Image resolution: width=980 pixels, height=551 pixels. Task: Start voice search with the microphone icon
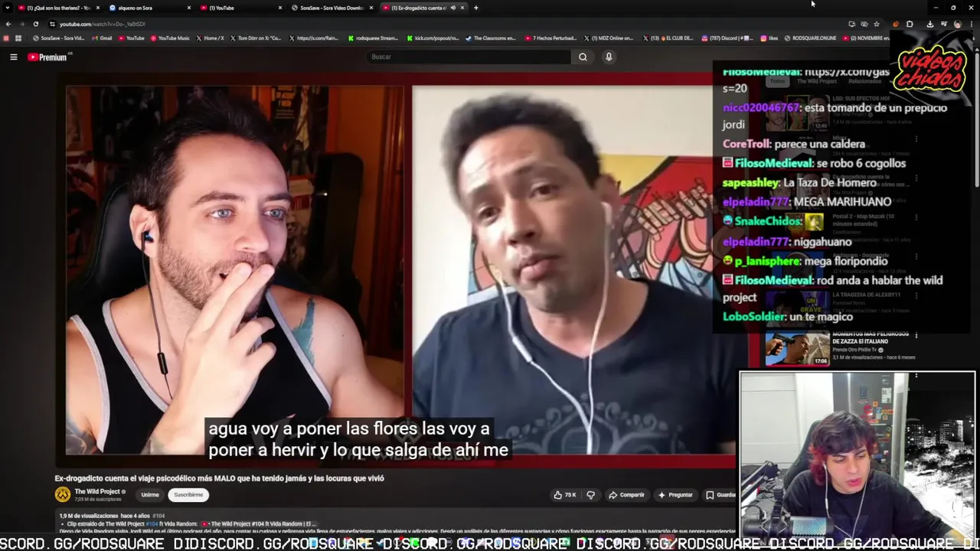point(609,57)
